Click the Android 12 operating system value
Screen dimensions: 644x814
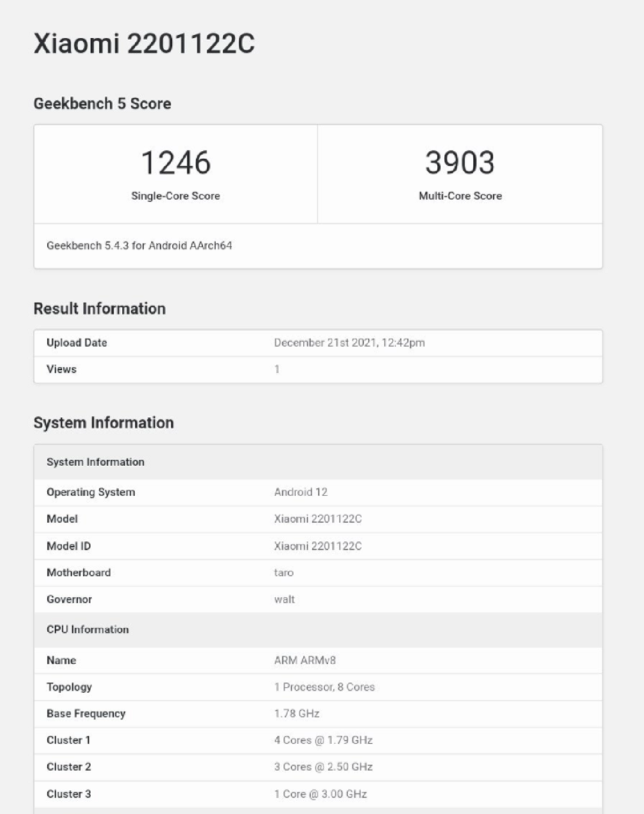pos(301,492)
